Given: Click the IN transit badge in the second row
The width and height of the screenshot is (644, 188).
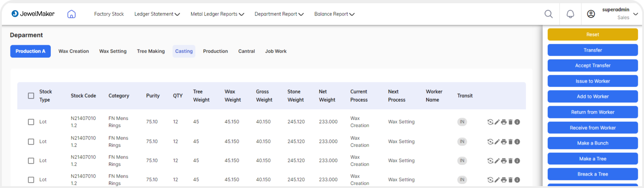Looking at the screenshot, I should 462,142.
